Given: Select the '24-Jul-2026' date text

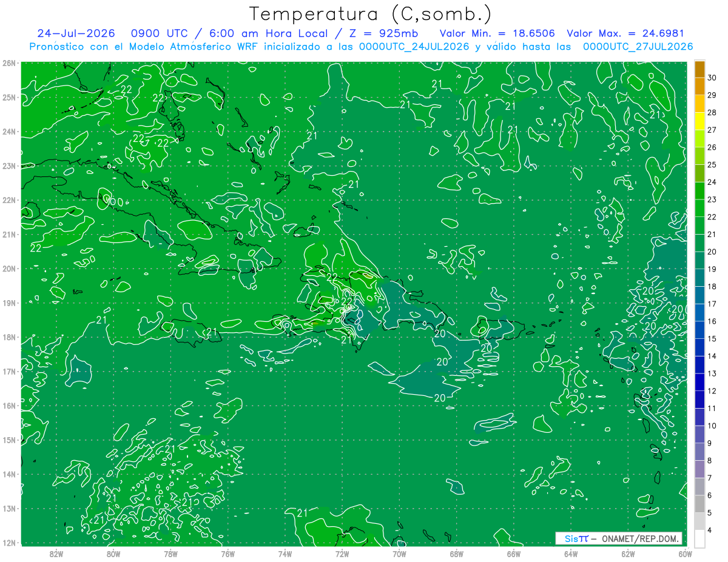Looking at the screenshot, I should (76, 33).
